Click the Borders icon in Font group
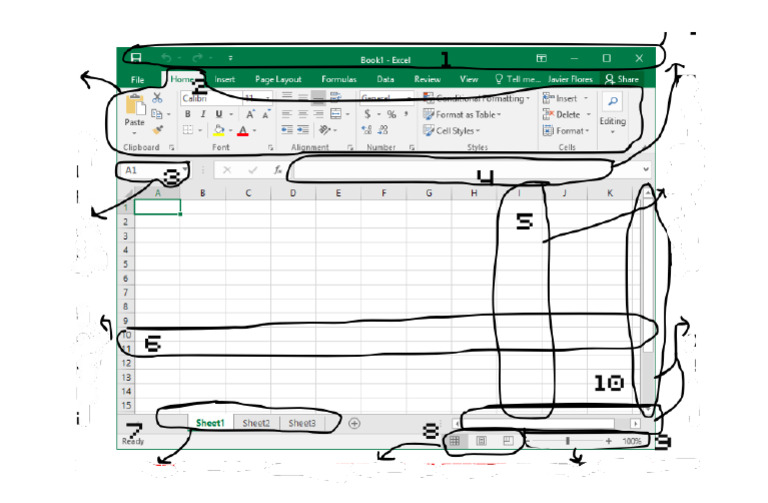Viewport: 768px width, 503px height. (188, 130)
